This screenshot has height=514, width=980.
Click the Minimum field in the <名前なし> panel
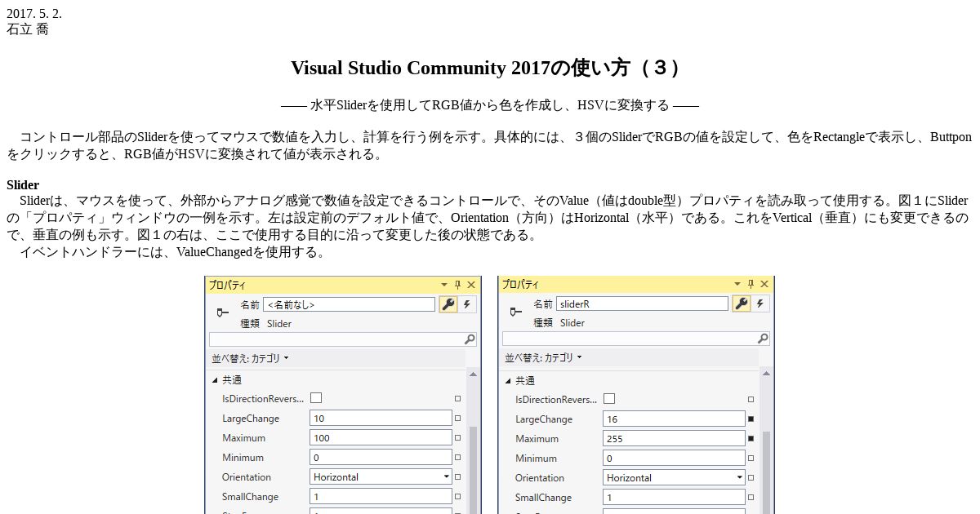[x=381, y=457]
